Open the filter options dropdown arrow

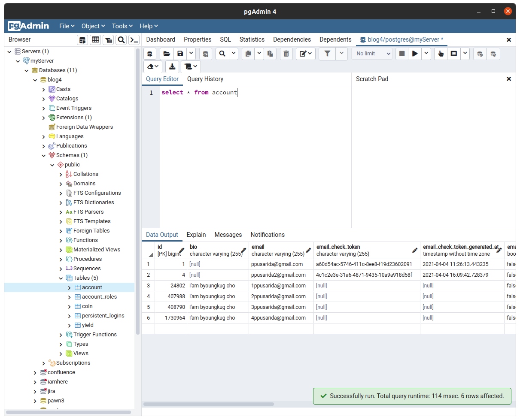(341, 54)
